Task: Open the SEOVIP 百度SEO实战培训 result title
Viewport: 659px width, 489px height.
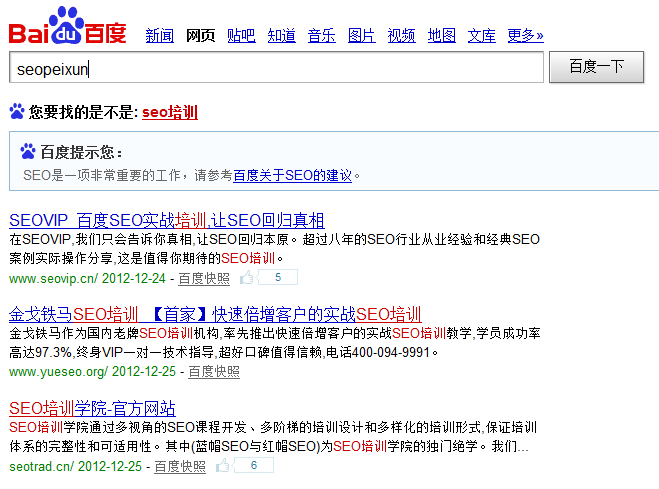Action: point(166,220)
